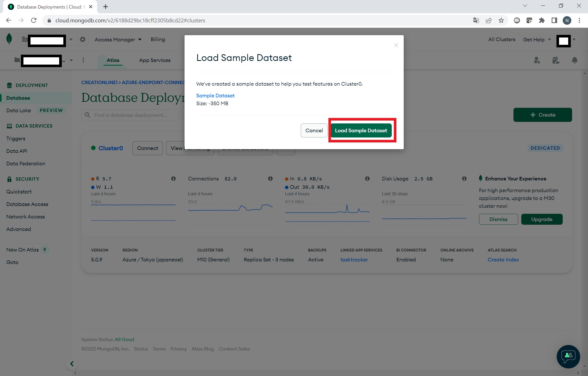Dismiss the Enhance Your Experience card
This screenshot has height=376, width=588.
[498, 219]
